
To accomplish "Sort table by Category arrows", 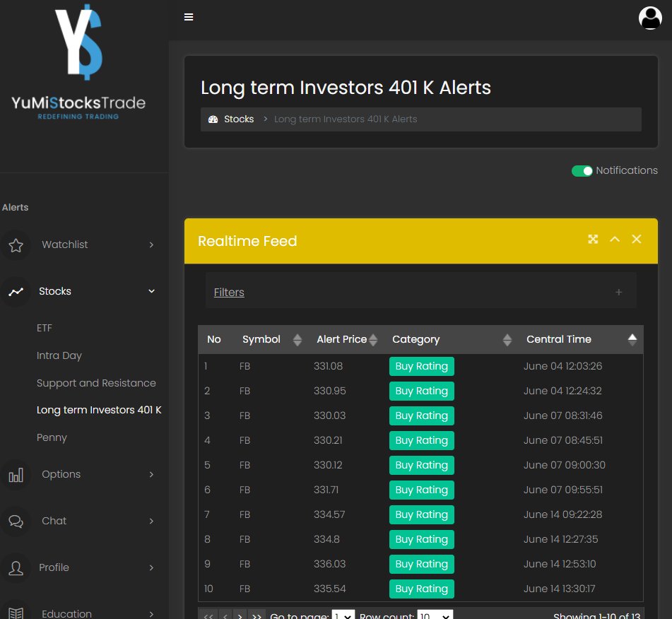I will tap(507, 340).
